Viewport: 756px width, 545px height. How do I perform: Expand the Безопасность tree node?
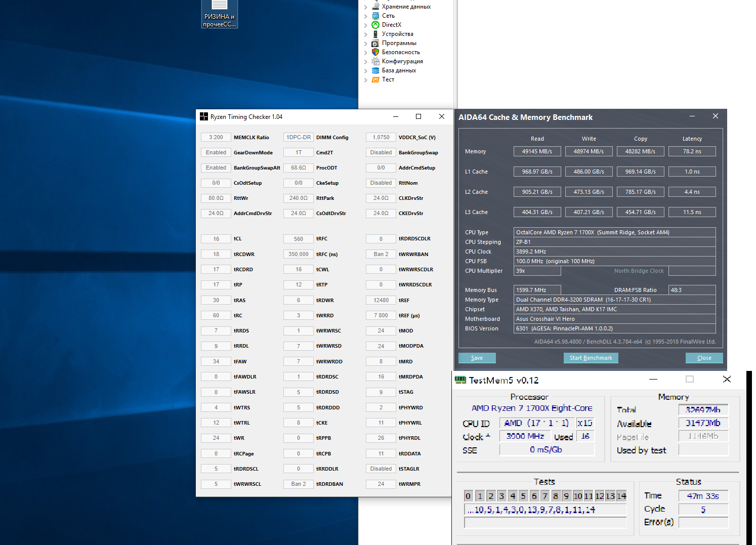pos(365,52)
